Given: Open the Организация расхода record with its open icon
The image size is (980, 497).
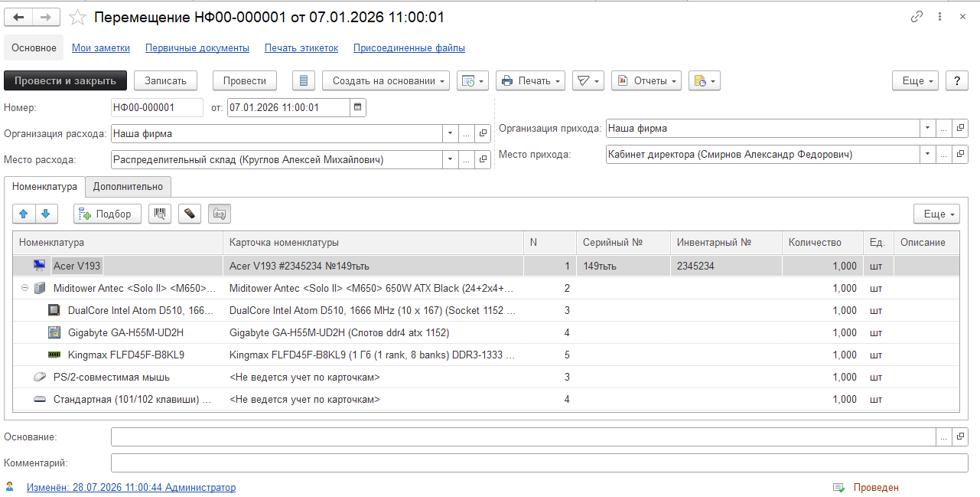Looking at the screenshot, I should 483,134.
